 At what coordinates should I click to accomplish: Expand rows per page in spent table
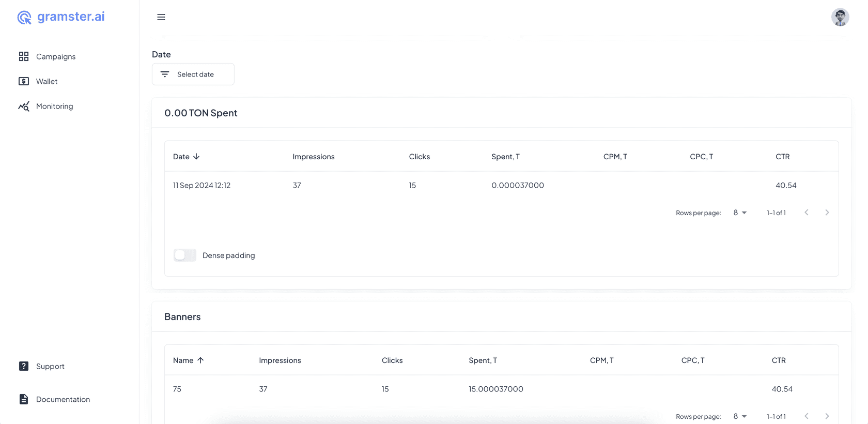click(740, 213)
